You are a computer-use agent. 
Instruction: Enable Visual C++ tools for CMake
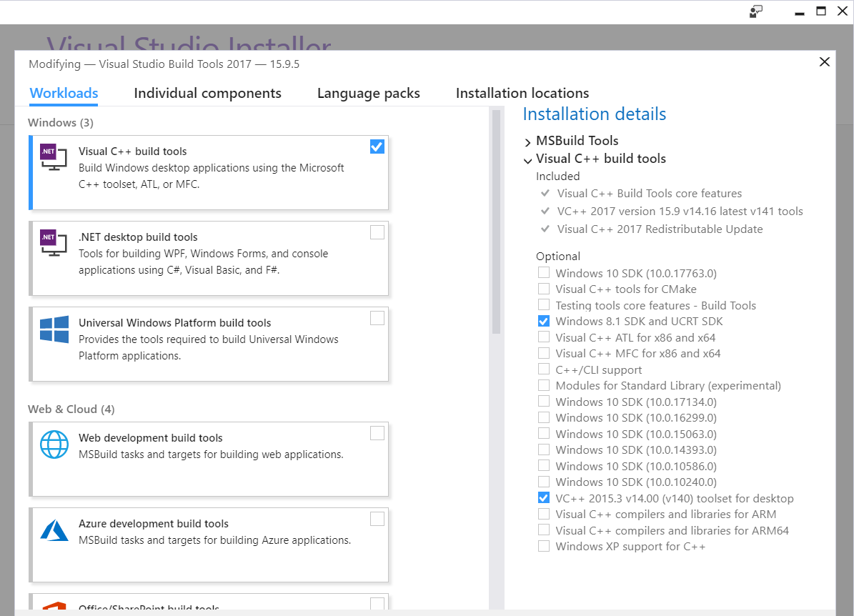544,289
